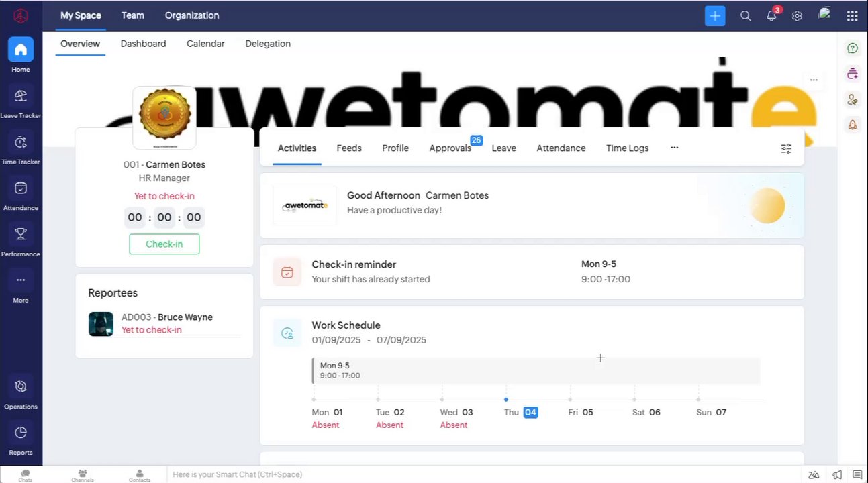
Task: Click the message panel icon at bottom right
Action: click(x=857, y=475)
